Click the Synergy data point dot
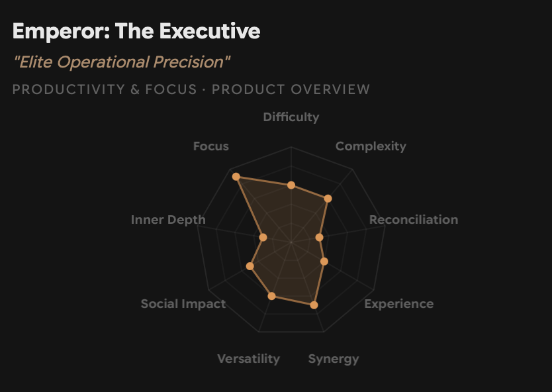Screen dimensions: 552x392 point(314,305)
